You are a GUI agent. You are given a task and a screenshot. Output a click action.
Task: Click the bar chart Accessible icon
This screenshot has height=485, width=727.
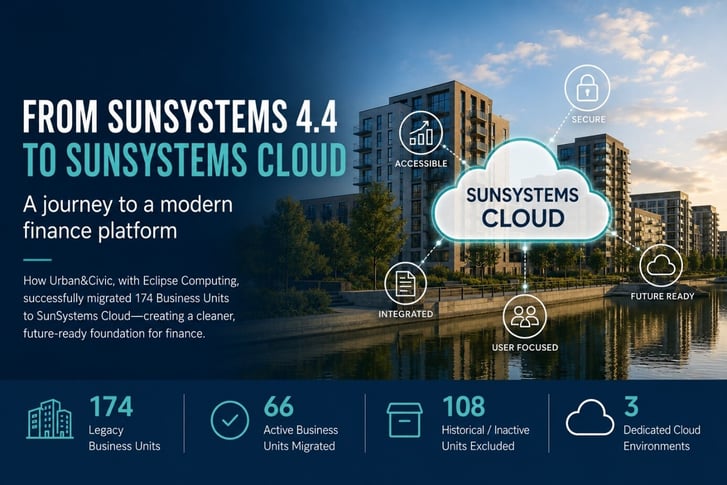pos(421,133)
